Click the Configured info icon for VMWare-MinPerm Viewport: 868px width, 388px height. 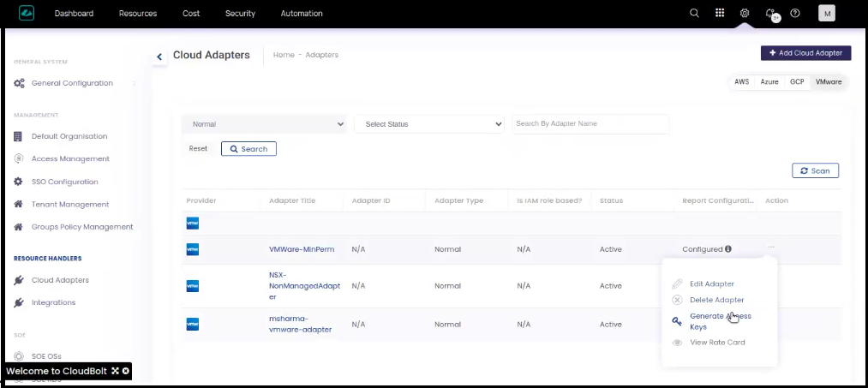pos(728,249)
